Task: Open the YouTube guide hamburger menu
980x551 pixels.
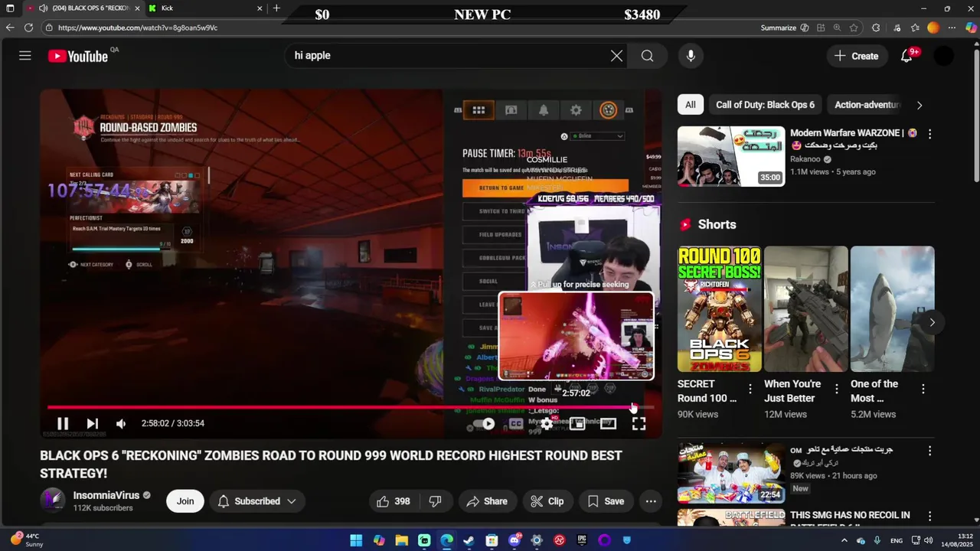Action: click(25, 56)
